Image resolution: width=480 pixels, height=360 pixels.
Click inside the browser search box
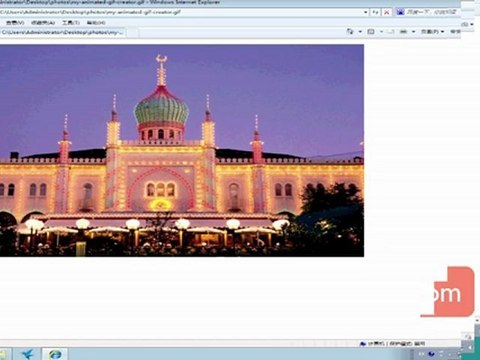[432, 12]
